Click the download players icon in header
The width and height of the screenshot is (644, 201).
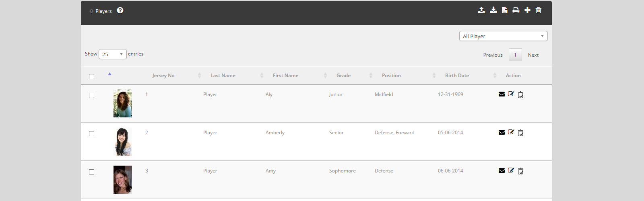(x=493, y=10)
